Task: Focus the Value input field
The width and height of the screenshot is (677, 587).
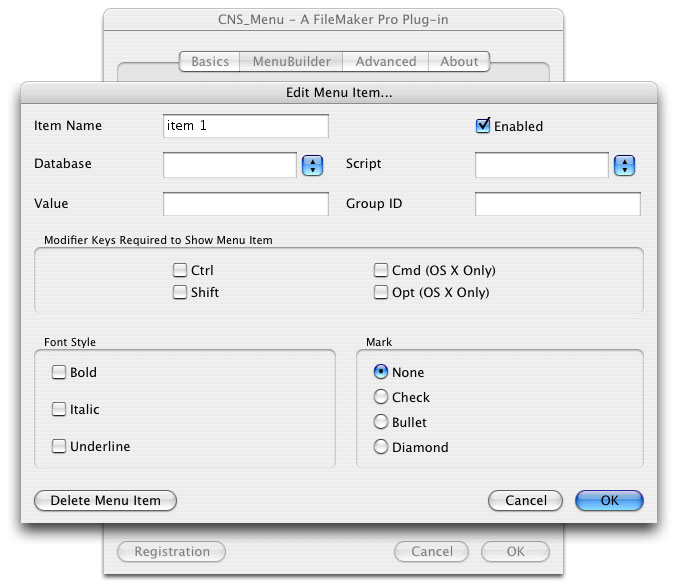Action: pos(245,204)
